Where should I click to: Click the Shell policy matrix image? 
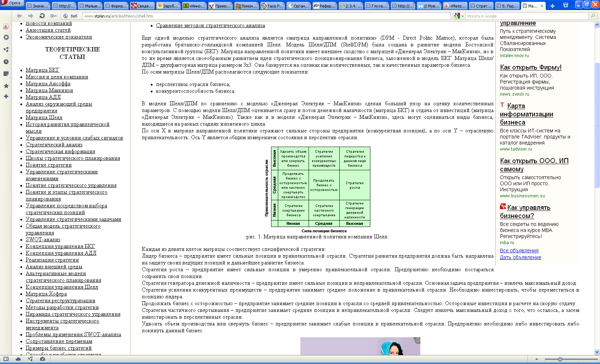[317, 190]
